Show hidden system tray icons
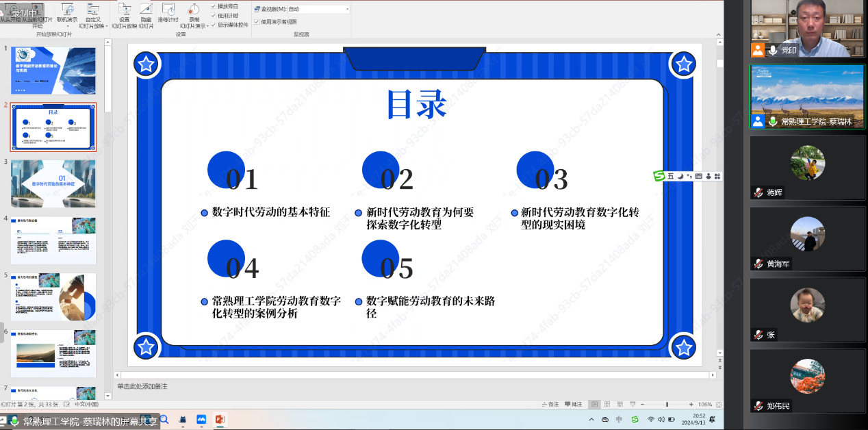The height and width of the screenshot is (430, 868). click(591, 419)
